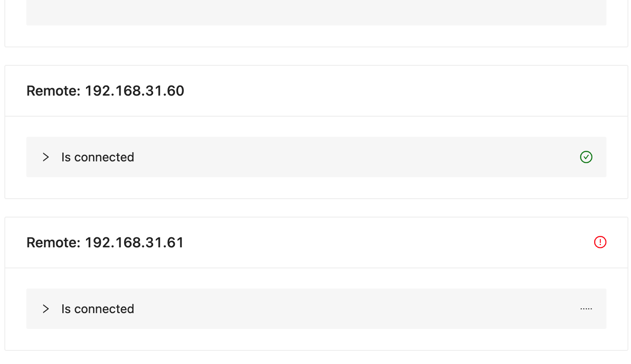
Task: Click white card body below first Is connected row
Action: pos(316,188)
